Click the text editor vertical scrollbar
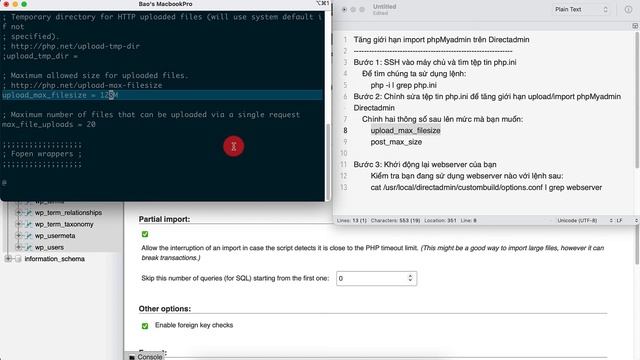The width and height of the screenshot is (640, 360). pos(637,100)
